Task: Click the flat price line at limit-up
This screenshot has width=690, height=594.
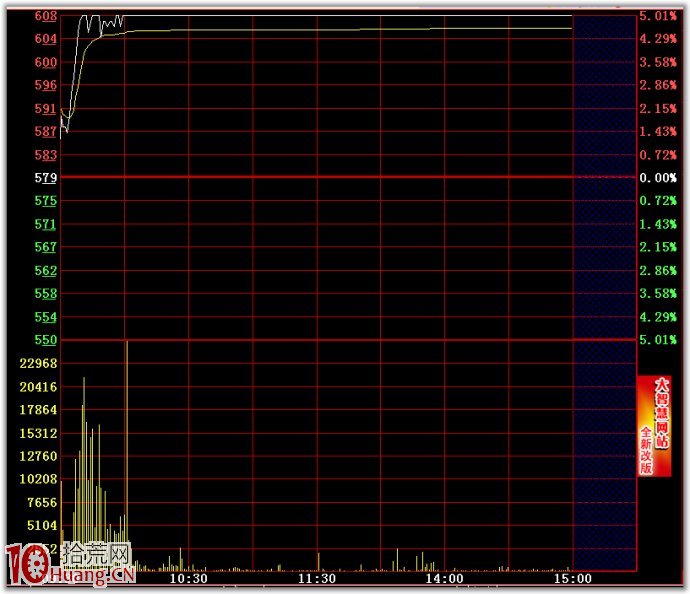Action: tap(350, 16)
